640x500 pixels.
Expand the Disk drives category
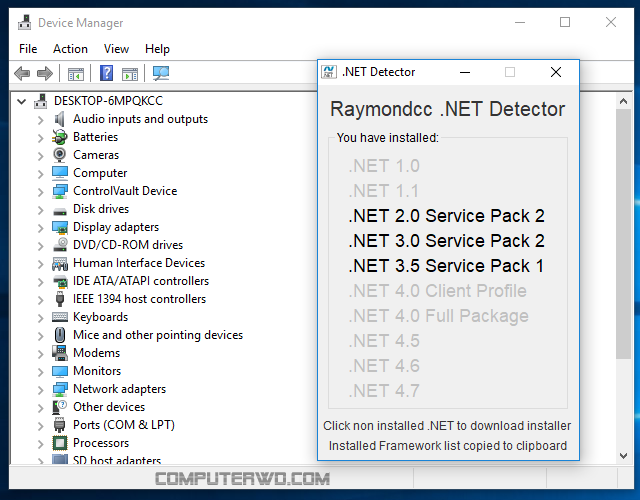tap(40, 209)
